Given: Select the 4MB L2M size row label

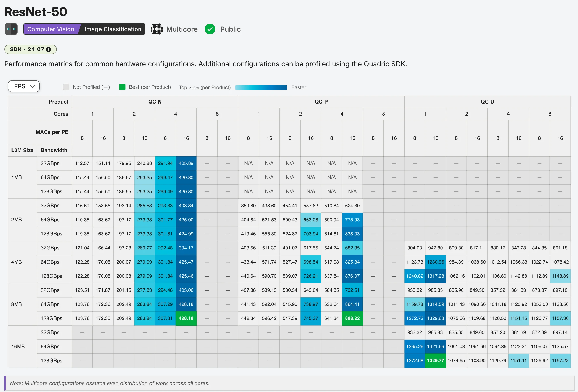Looking at the screenshot, I should [x=22, y=262].
